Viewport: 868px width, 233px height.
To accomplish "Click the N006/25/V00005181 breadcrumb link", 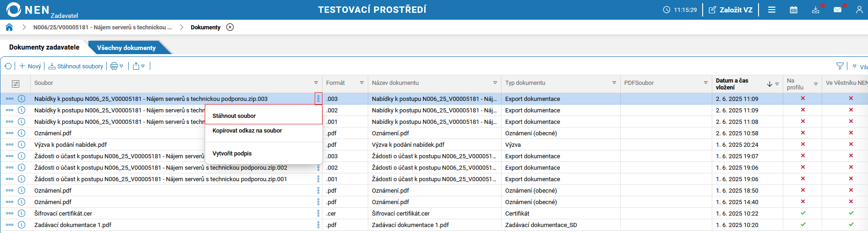I will click(x=103, y=27).
